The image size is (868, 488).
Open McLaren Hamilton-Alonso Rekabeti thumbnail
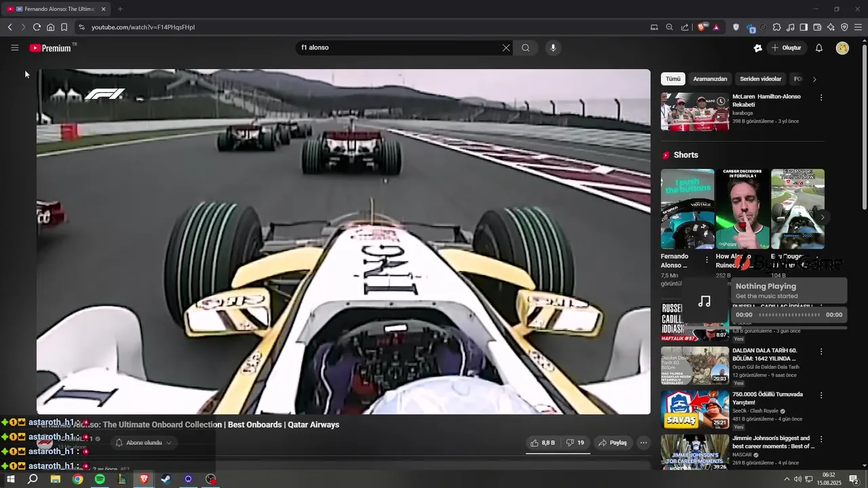(695, 112)
